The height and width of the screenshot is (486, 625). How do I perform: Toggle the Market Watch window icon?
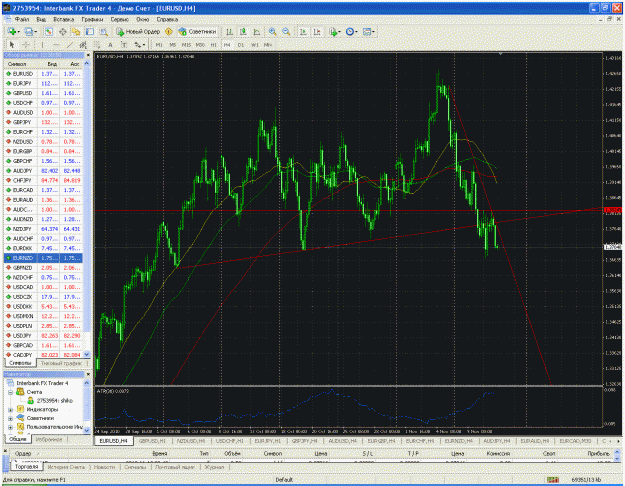49,31
